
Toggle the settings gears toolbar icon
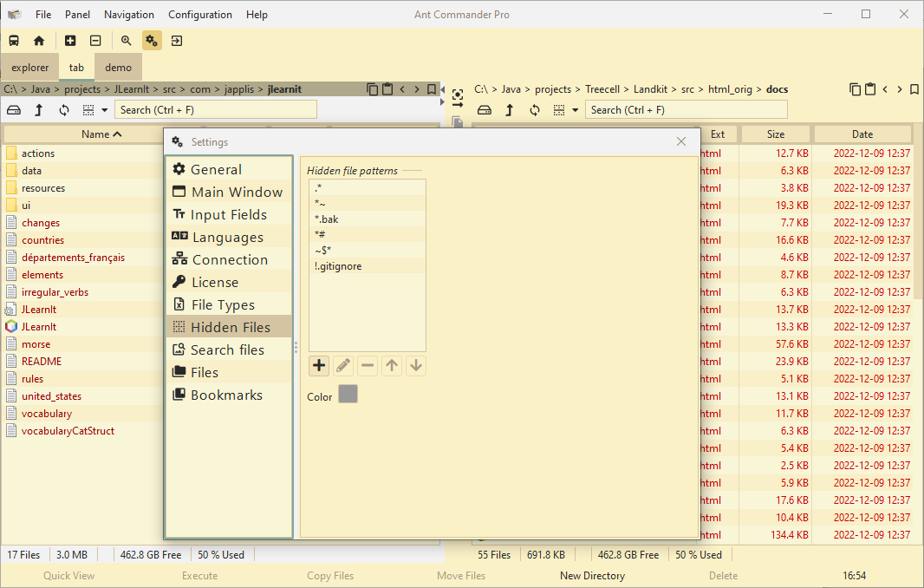click(152, 41)
